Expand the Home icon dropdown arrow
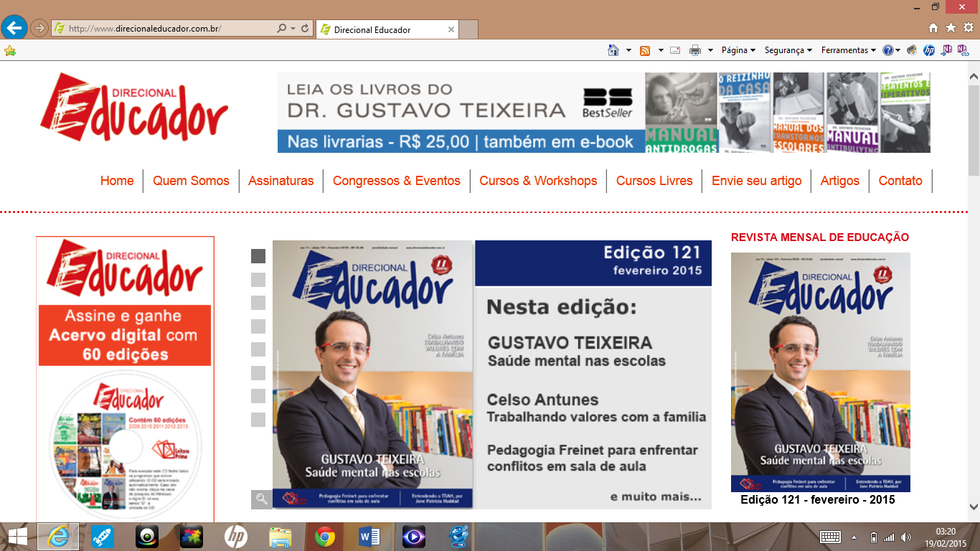The height and width of the screenshot is (551, 980). [628, 50]
